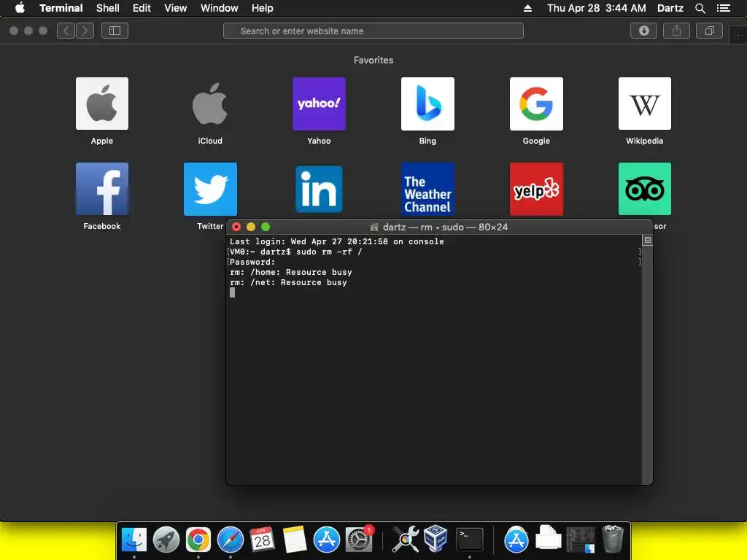Open the iCloud favorite tile
The width and height of the screenshot is (747, 560).
(x=210, y=104)
